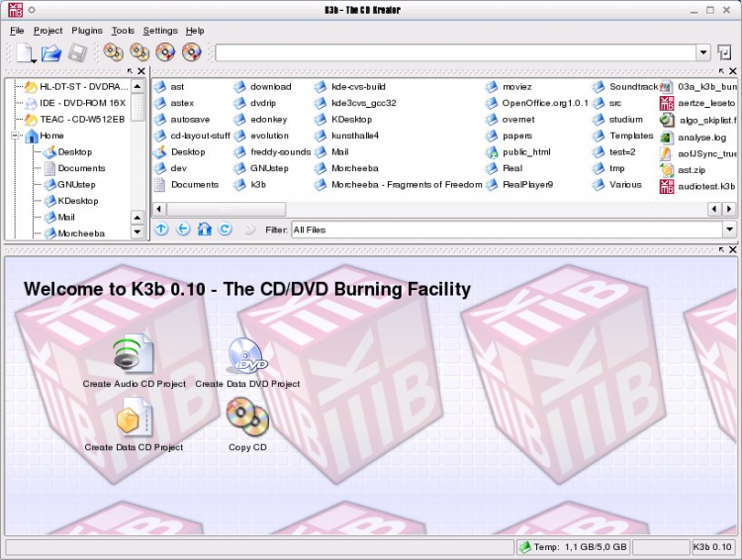
Task: Open the download folder in file view
Action: (x=262, y=87)
